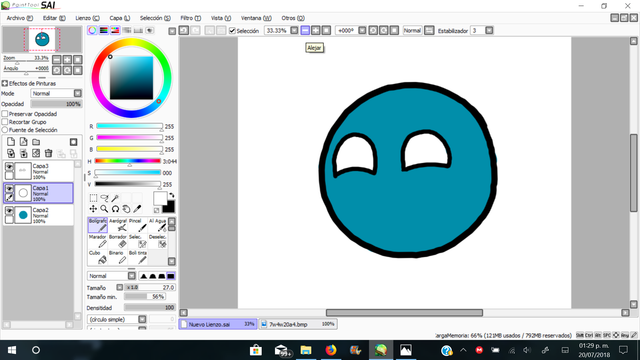Hide layer Capa3 using its eye icon
This screenshot has height=360, width=640.
point(9,167)
